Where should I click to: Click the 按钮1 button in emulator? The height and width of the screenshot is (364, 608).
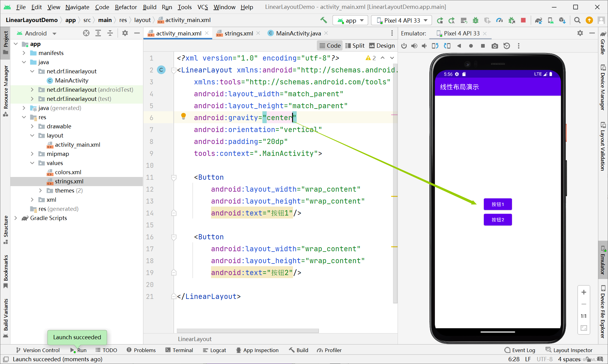point(498,204)
